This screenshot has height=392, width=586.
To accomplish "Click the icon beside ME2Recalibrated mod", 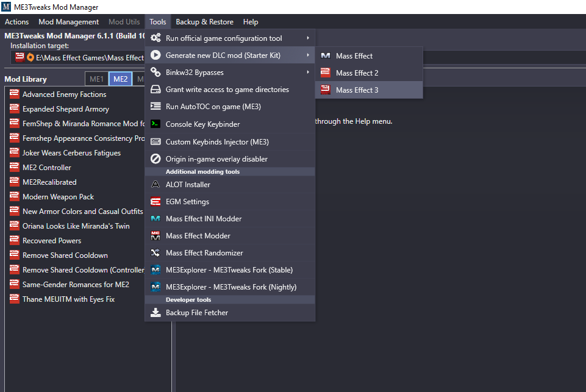I will coord(14,182).
